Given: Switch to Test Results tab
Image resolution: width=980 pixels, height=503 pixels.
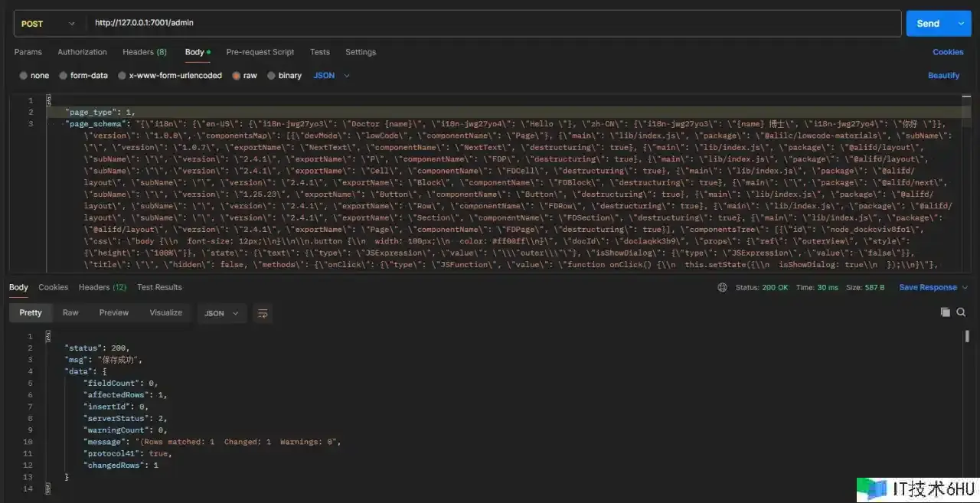Looking at the screenshot, I should [x=159, y=287].
